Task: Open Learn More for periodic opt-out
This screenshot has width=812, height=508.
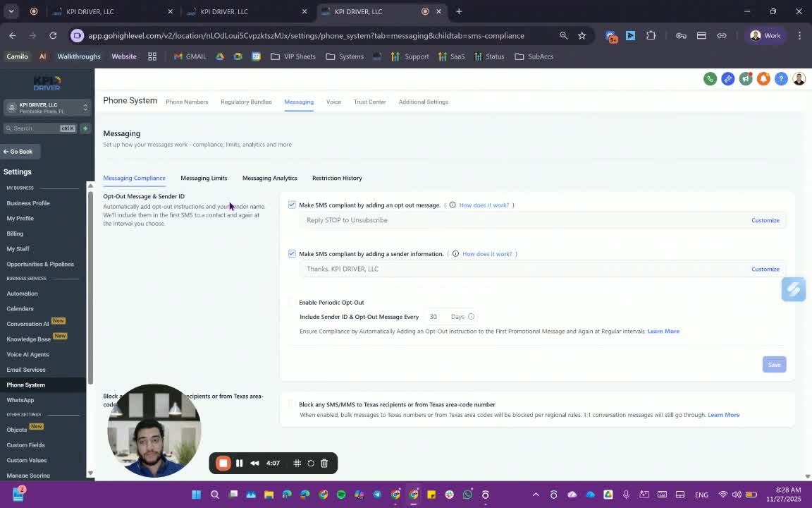Action: [663, 331]
